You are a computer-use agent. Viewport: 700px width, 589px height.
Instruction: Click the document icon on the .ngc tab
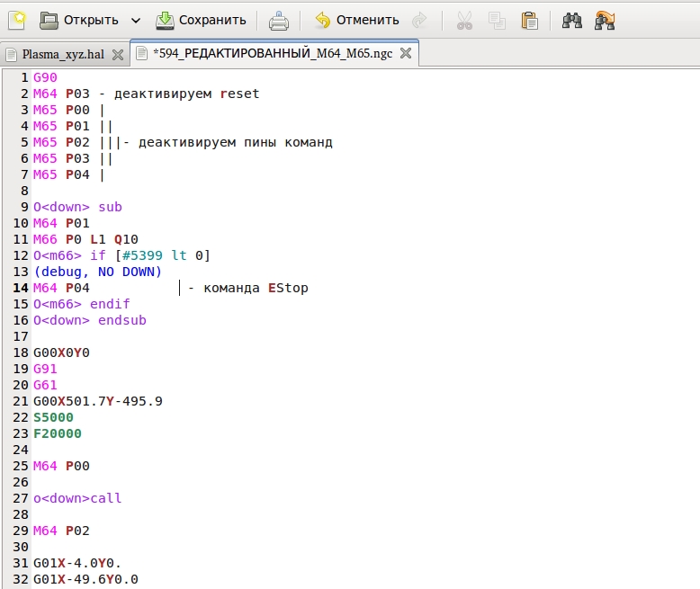pos(141,53)
